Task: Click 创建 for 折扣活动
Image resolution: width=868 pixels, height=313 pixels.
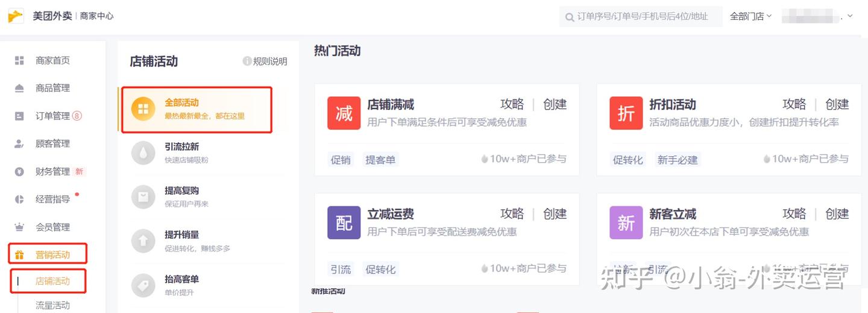Action: point(837,104)
